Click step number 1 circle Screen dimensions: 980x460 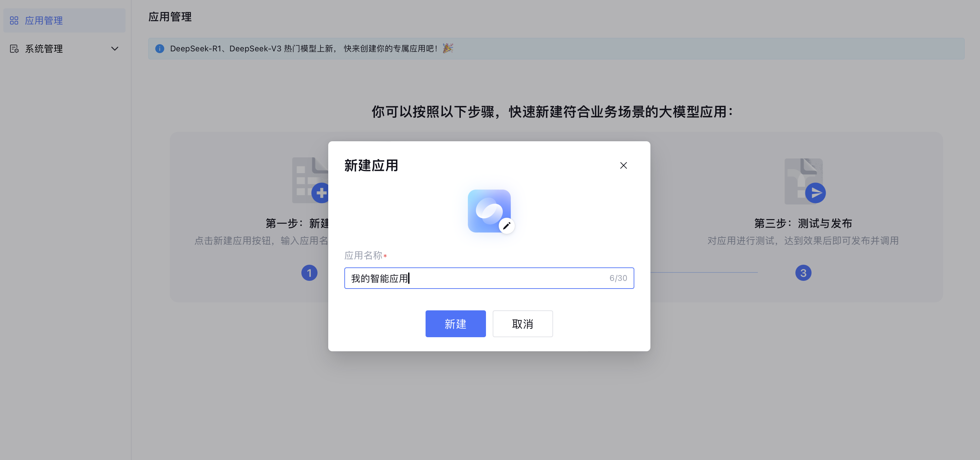(x=309, y=273)
